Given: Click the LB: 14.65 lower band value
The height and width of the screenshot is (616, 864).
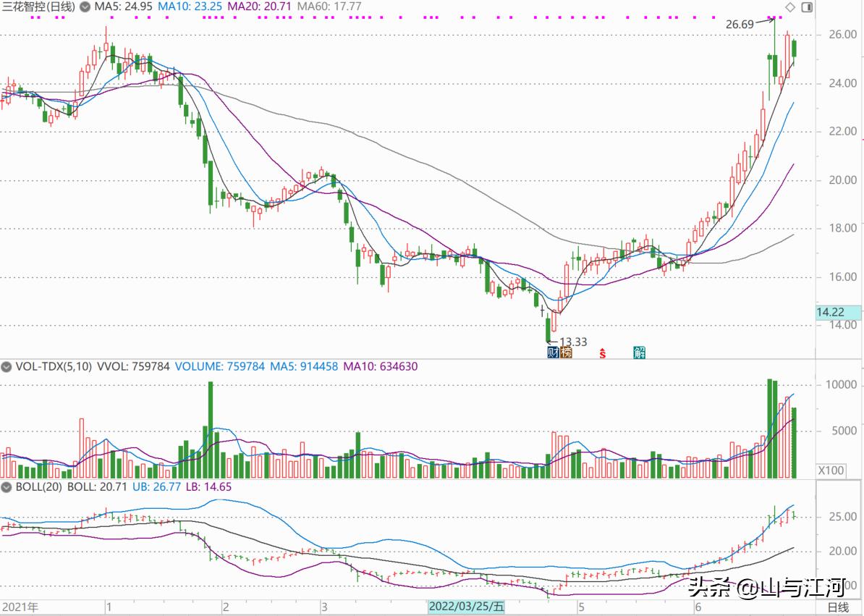Looking at the screenshot, I should click(208, 487).
